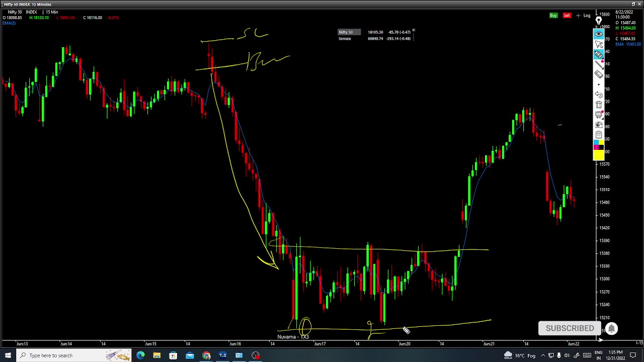Screen dimensions: 644x362
Task: Switch to Google Chrome on taskbar
Action: point(206,355)
